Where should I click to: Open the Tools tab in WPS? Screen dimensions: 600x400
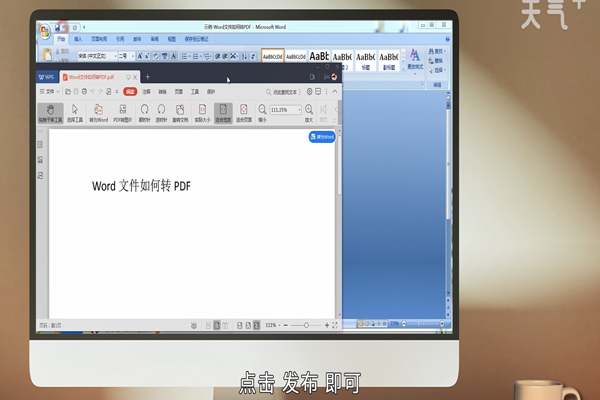[x=195, y=91]
